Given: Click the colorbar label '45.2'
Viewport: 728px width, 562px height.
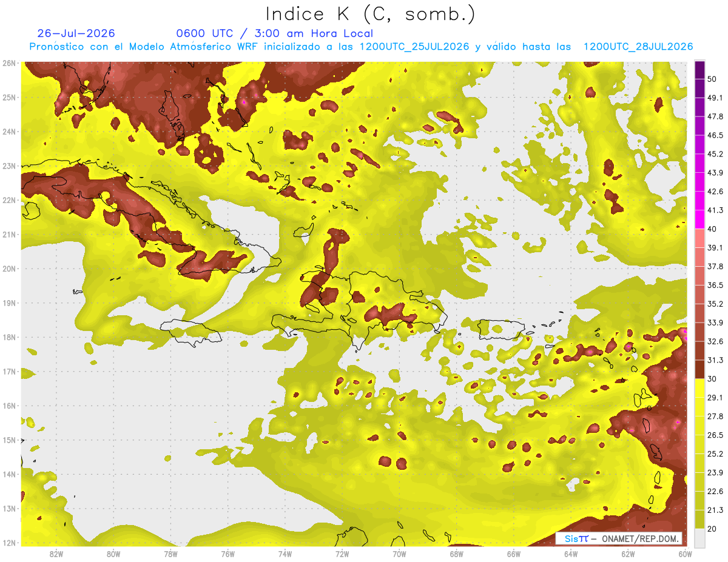Looking at the screenshot, I should 715,154.
